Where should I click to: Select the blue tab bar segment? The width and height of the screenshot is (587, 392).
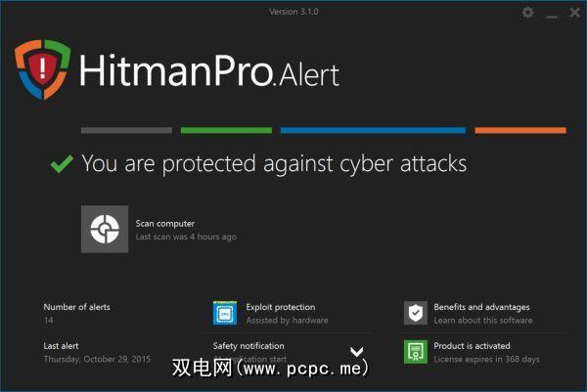[373, 130]
